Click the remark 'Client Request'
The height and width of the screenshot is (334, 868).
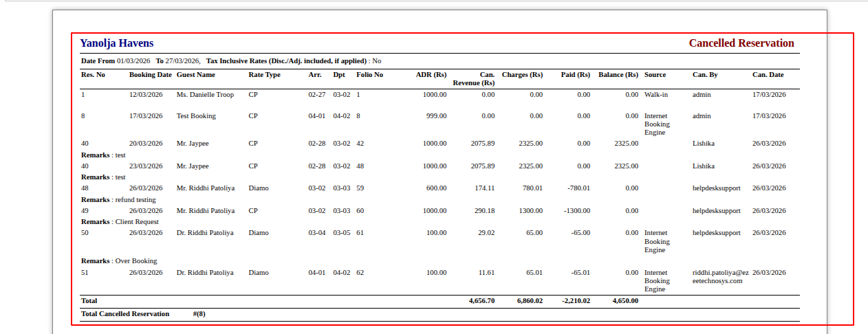(137, 222)
